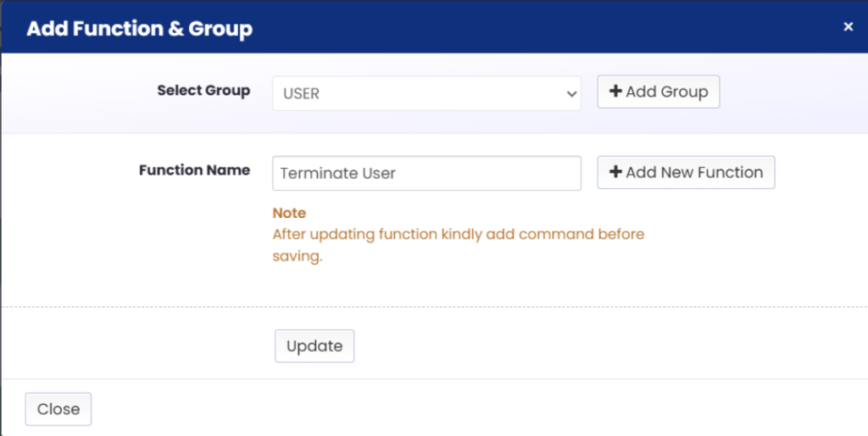Click the blue header bar beside the title
868x436 pixels.
tap(542, 27)
